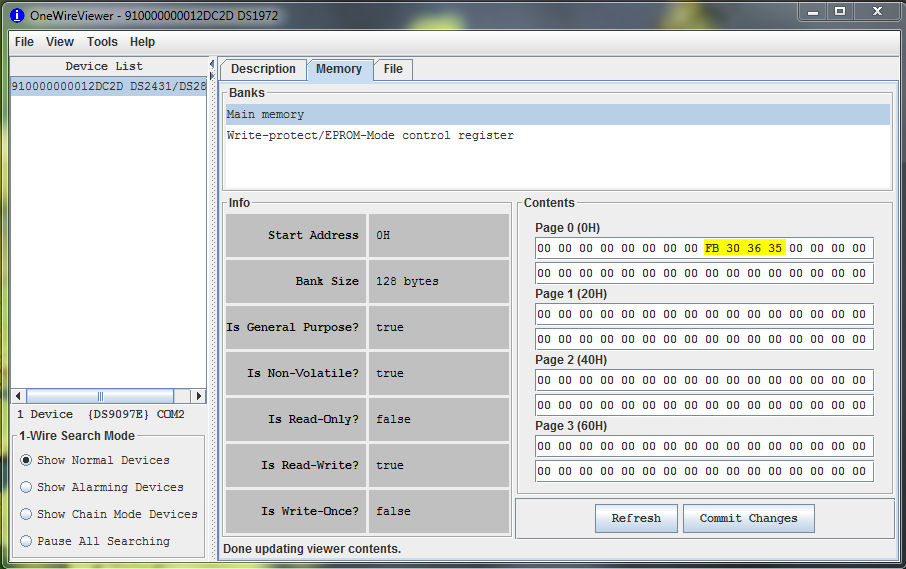906x569 pixels.
Task: Switch to the Memory tab
Action: [x=339, y=69]
